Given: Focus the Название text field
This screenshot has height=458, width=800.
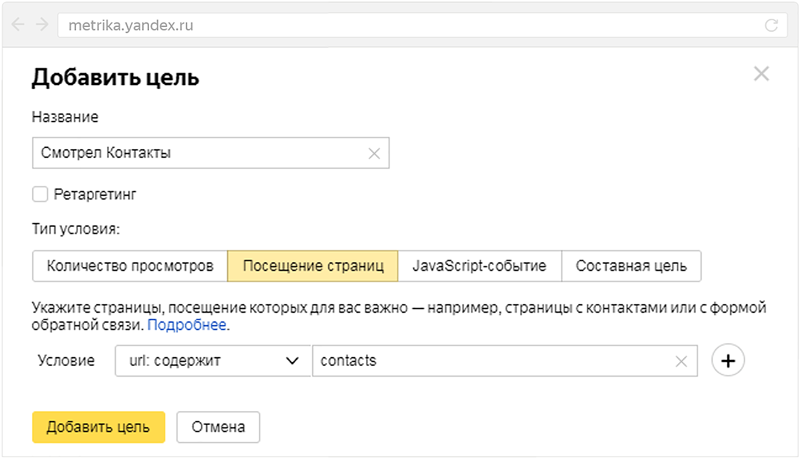Looking at the screenshot, I should [200, 153].
